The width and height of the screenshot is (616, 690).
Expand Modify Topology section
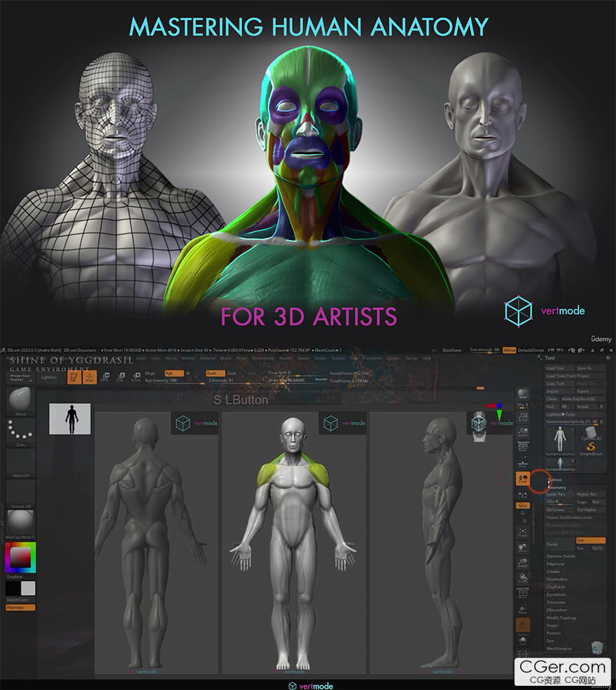click(561, 618)
